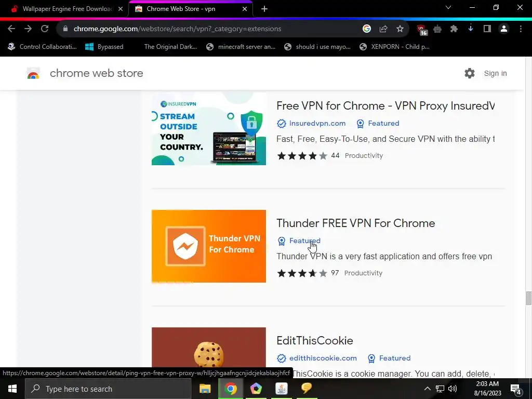Open the polygon gem taskbar app
Image resolution: width=532 pixels, height=399 pixels.
tap(256, 389)
